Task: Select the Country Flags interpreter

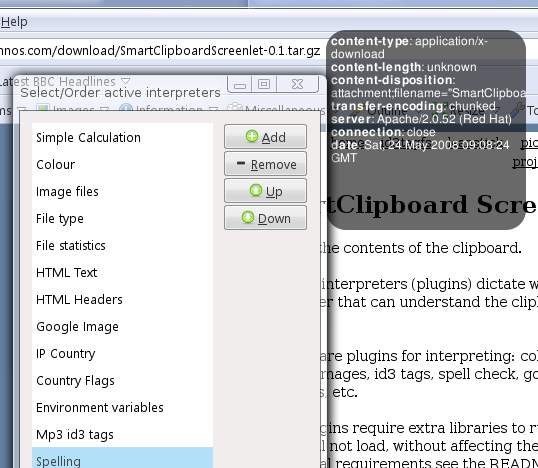Action: click(122, 381)
